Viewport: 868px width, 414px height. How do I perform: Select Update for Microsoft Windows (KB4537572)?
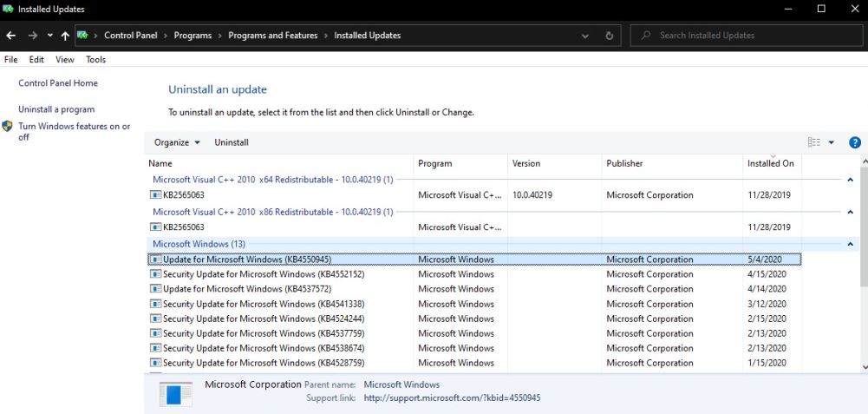click(x=474, y=289)
